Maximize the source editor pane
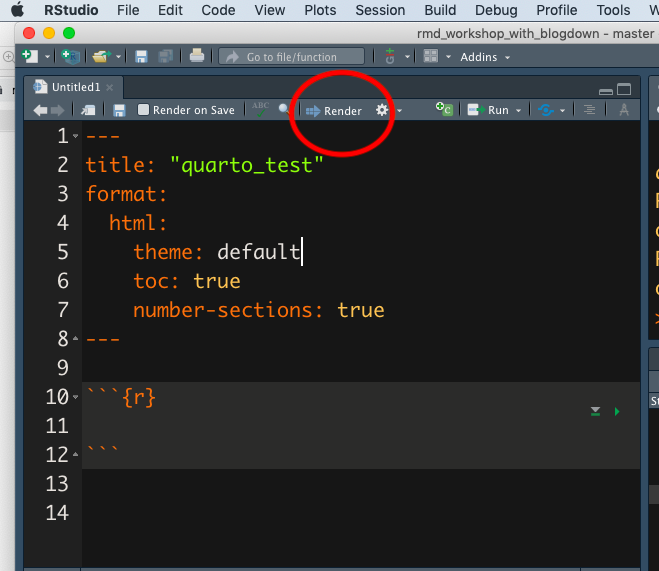 (x=624, y=89)
